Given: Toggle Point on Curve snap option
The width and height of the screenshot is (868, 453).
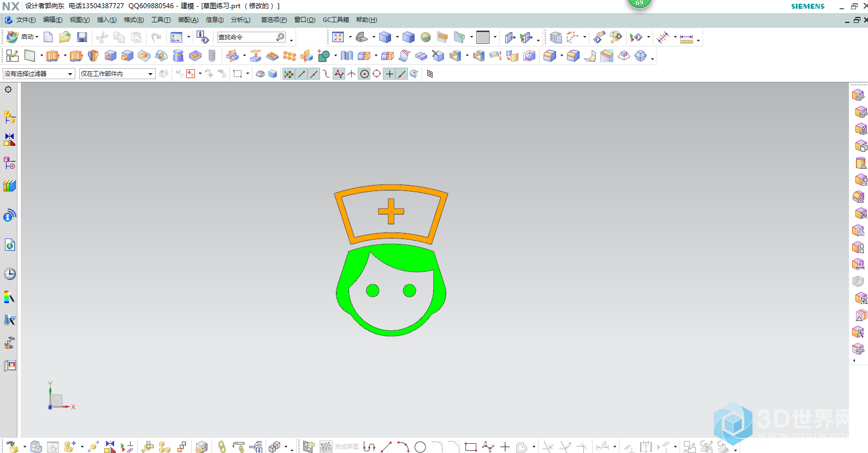Looking at the screenshot, I should pyautogui.click(x=402, y=74).
